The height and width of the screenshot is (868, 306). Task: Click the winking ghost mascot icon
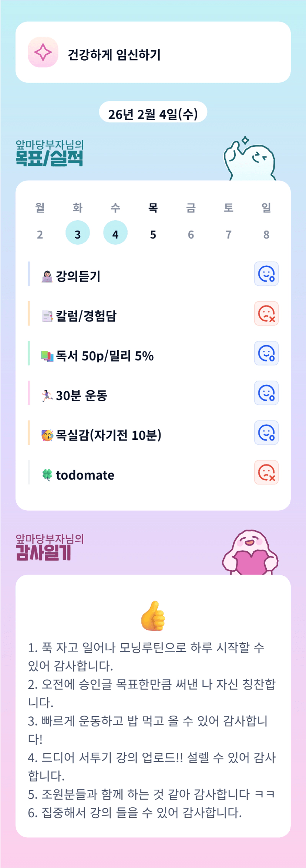pyautogui.click(x=250, y=160)
